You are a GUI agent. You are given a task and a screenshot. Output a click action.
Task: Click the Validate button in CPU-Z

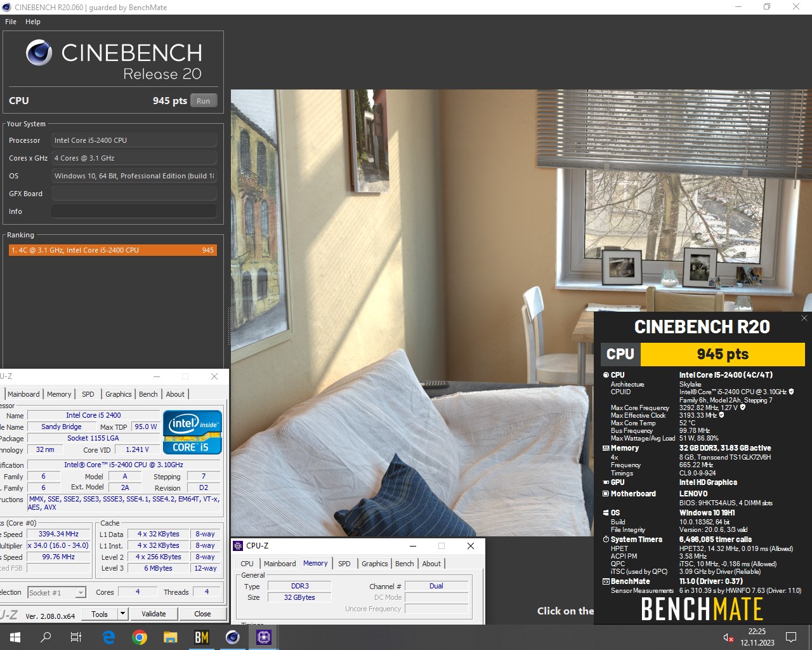click(154, 614)
